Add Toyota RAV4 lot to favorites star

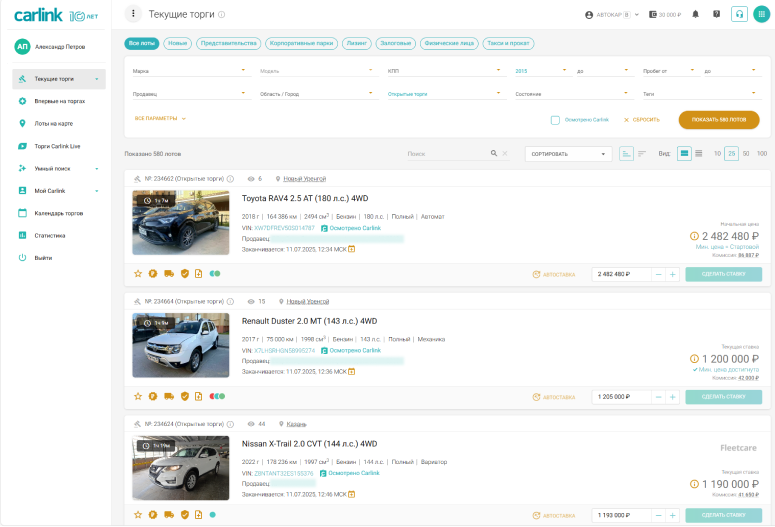click(138, 274)
